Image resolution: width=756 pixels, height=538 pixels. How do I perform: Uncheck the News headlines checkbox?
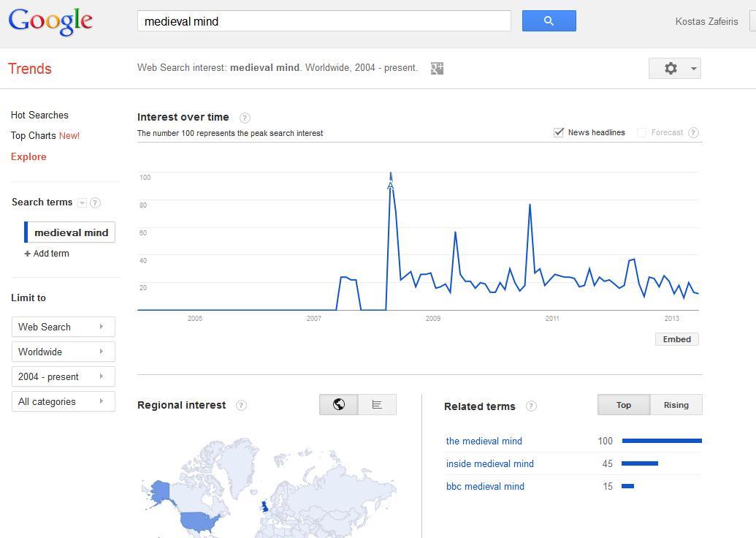559,132
